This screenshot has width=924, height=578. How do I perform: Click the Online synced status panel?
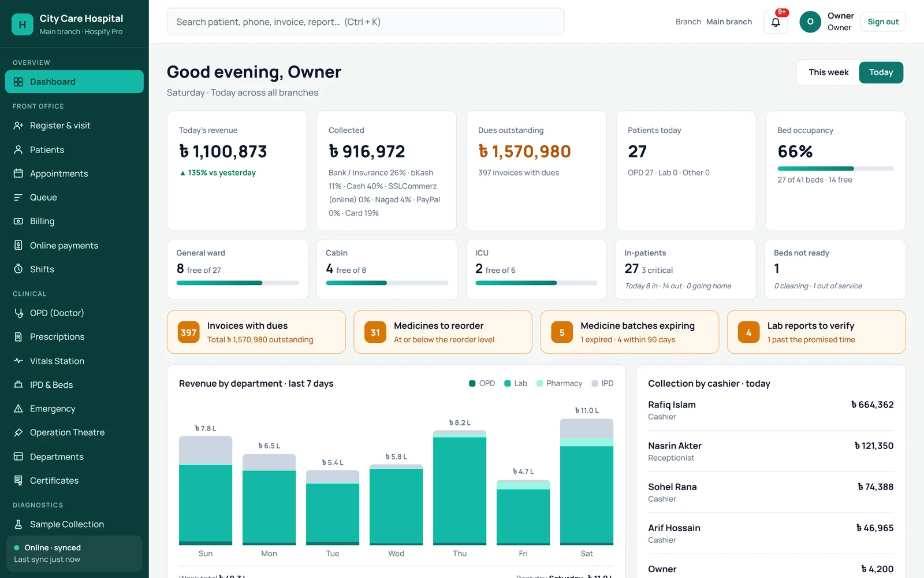click(x=74, y=553)
